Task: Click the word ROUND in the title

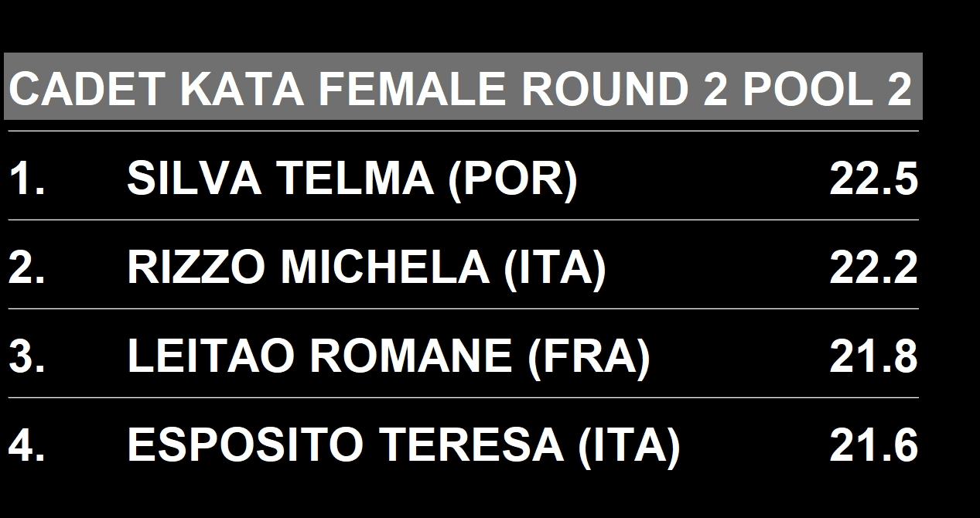Action: pyautogui.click(x=605, y=89)
